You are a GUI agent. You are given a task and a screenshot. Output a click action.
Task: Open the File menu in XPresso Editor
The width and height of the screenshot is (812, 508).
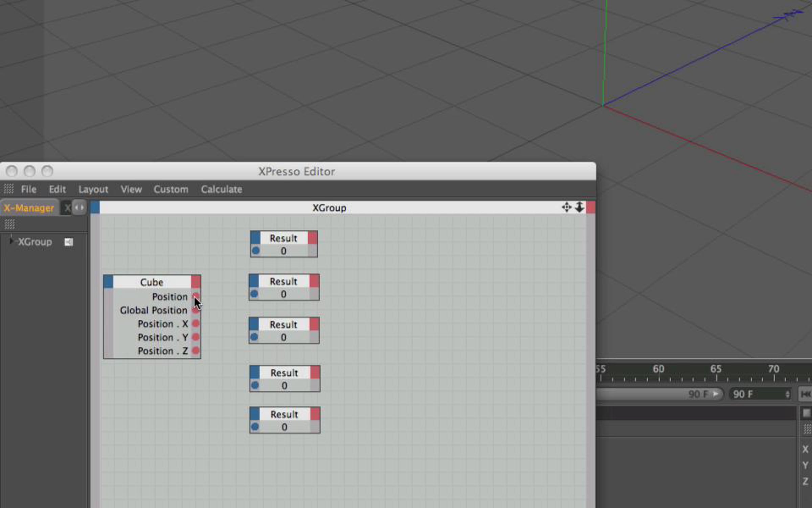(x=28, y=189)
